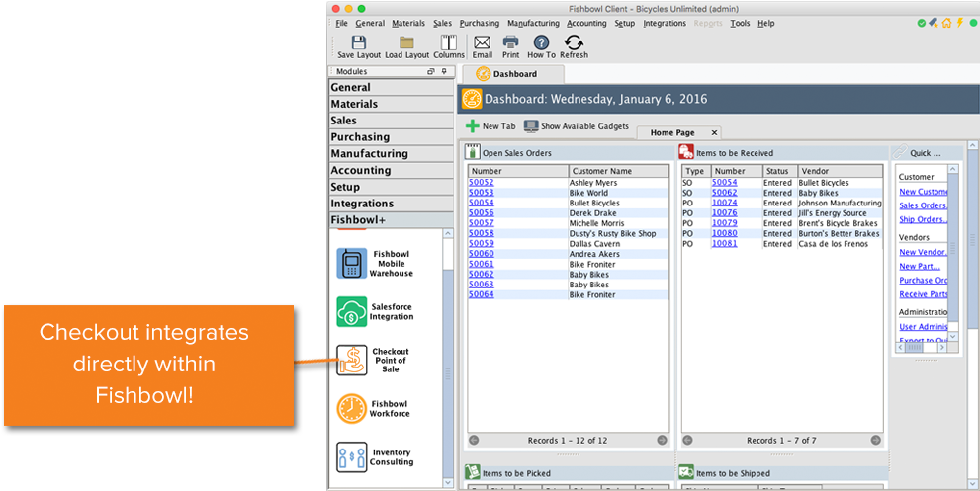Click the Save Layout toolbar icon
Screen dimensions: 980x491
point(359,41)
